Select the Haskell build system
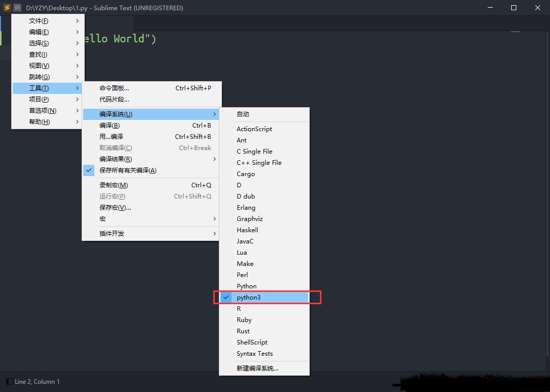550x392 pixels. click(x=247, y=230)
